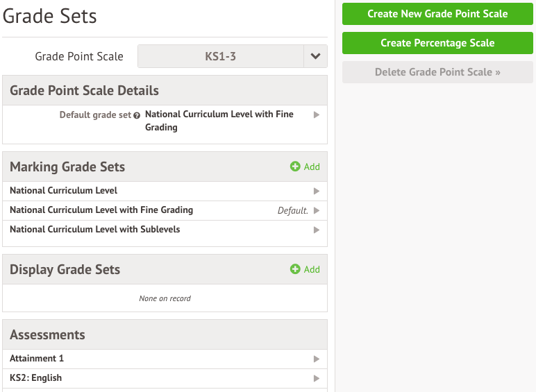Expand the Default grade set row arrow
The height and width of the screenshot is (392, 536).
[317, 114]
